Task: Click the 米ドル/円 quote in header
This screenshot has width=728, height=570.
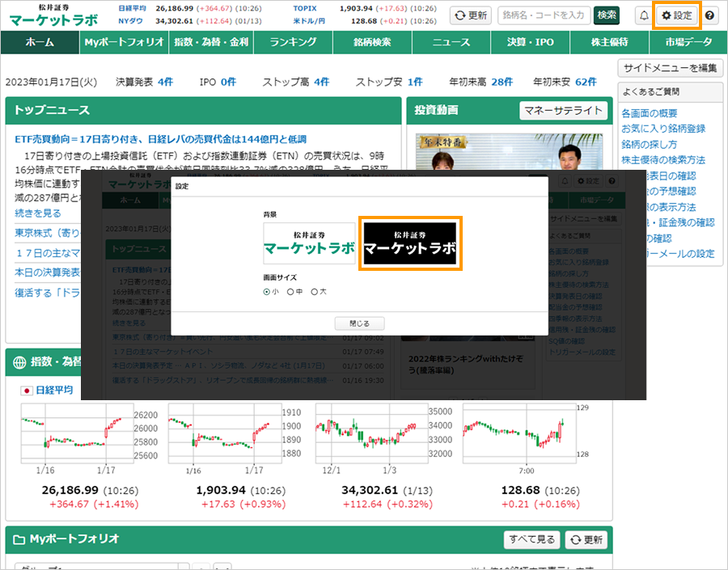Action: pyautogui.click(x=365, y=21)
